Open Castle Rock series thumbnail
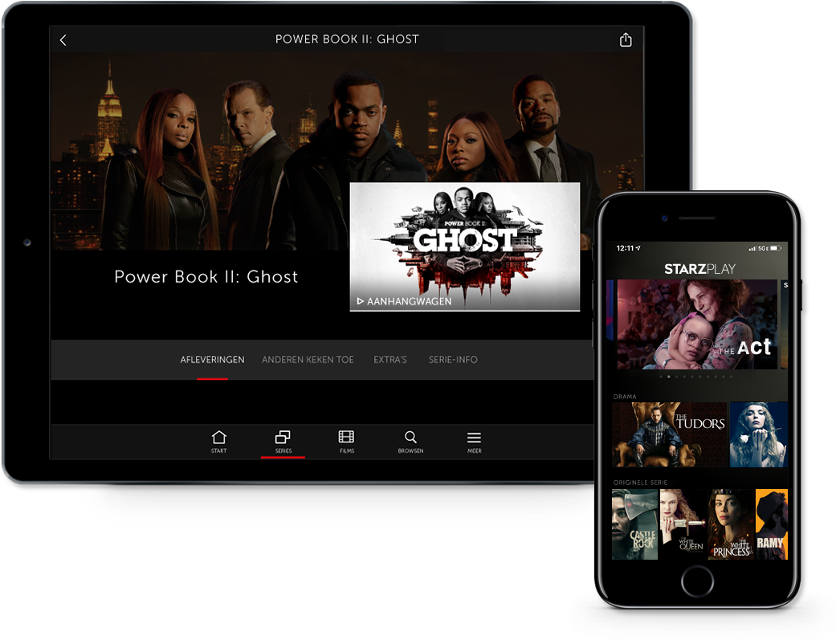 [x=634, y=524]
